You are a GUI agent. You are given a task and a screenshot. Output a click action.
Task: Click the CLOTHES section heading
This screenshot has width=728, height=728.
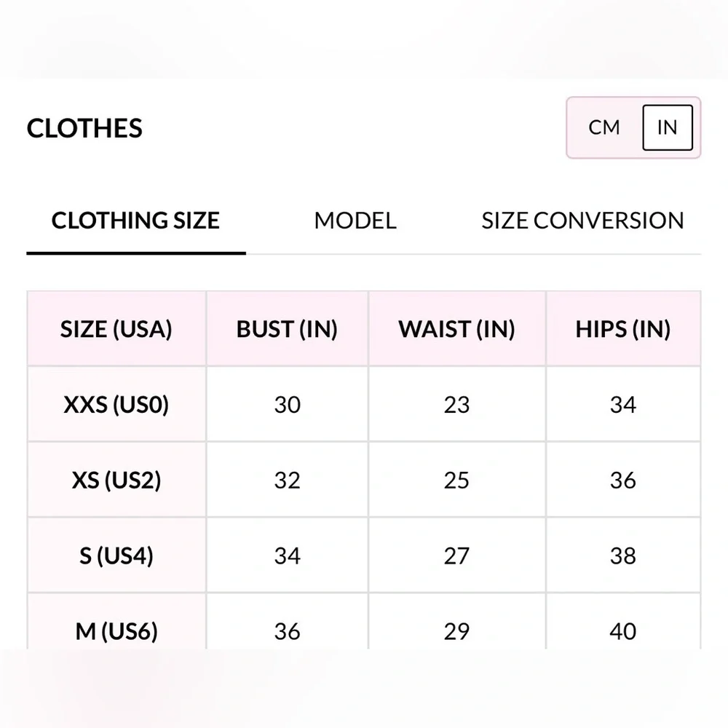[84, 128]
